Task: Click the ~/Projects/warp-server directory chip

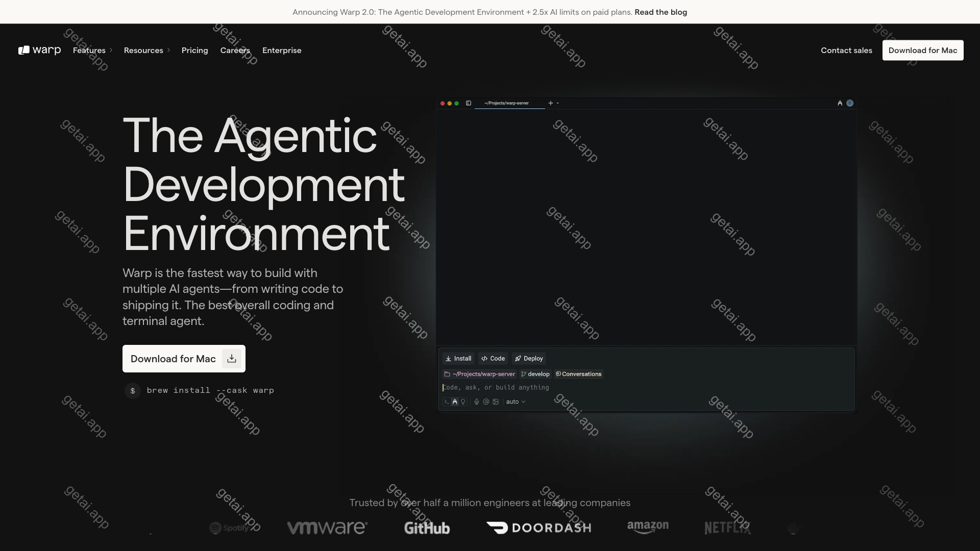Action: [x=480, y=374]
